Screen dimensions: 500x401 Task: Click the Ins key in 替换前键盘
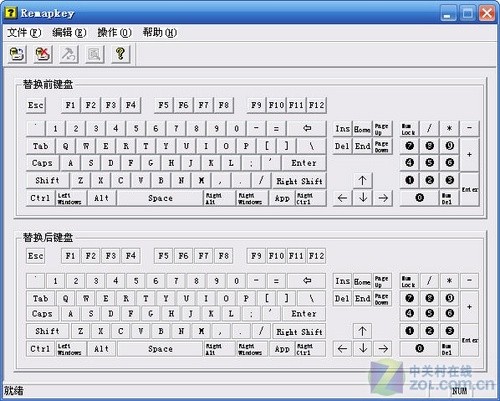click(x=342, y=129)
